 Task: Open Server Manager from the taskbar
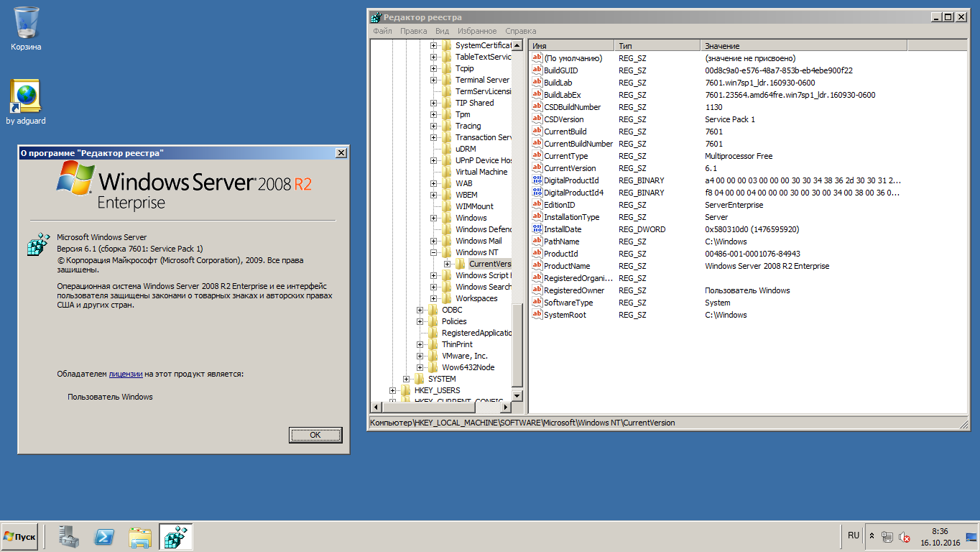(70, 537)
